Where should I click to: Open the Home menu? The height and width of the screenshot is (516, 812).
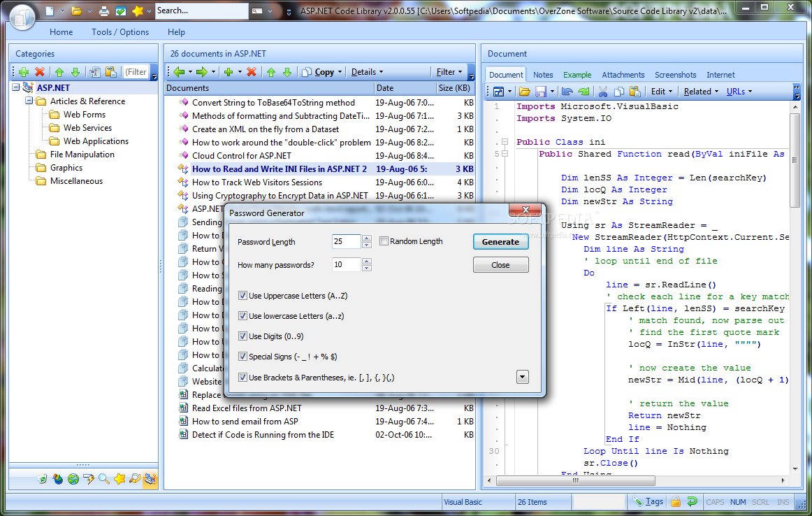point(61,32)
